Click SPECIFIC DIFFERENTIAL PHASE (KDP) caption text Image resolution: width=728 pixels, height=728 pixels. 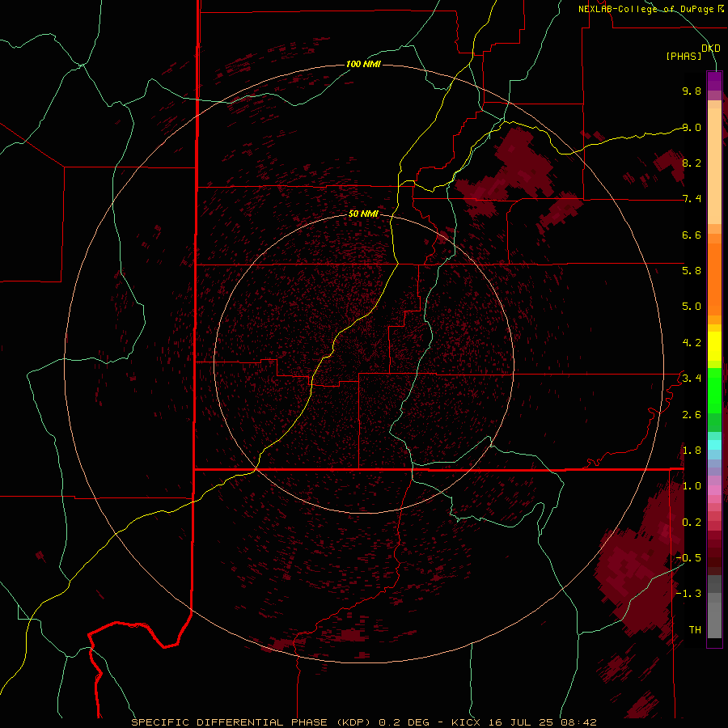pyautogui.click(x=252, y=722)
